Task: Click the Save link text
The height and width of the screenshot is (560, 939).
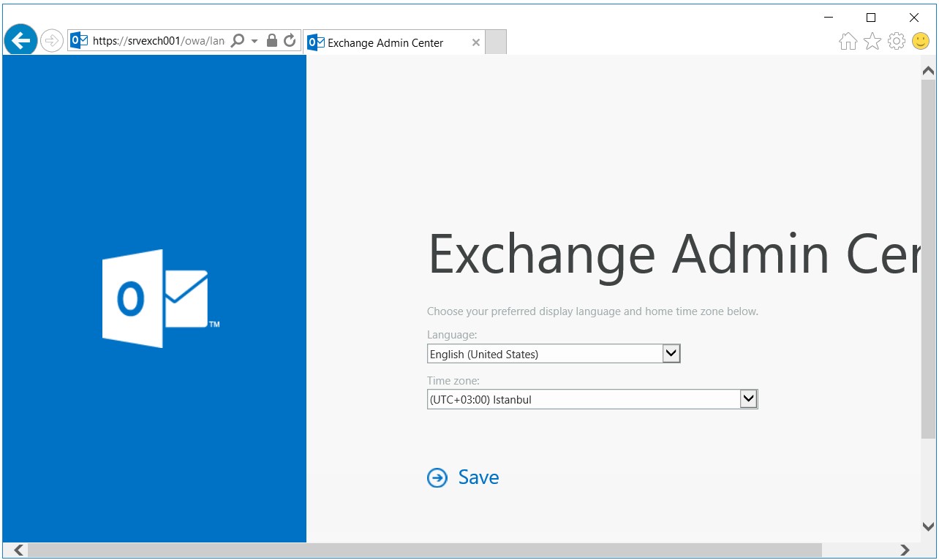Action: pyautogui.click(x=478, y=477)
